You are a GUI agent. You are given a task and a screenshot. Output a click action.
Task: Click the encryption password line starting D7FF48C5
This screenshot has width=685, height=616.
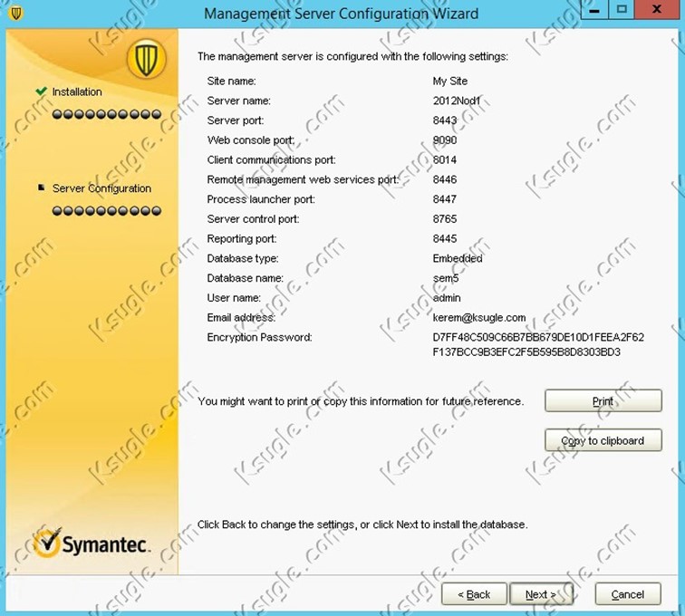538,337
